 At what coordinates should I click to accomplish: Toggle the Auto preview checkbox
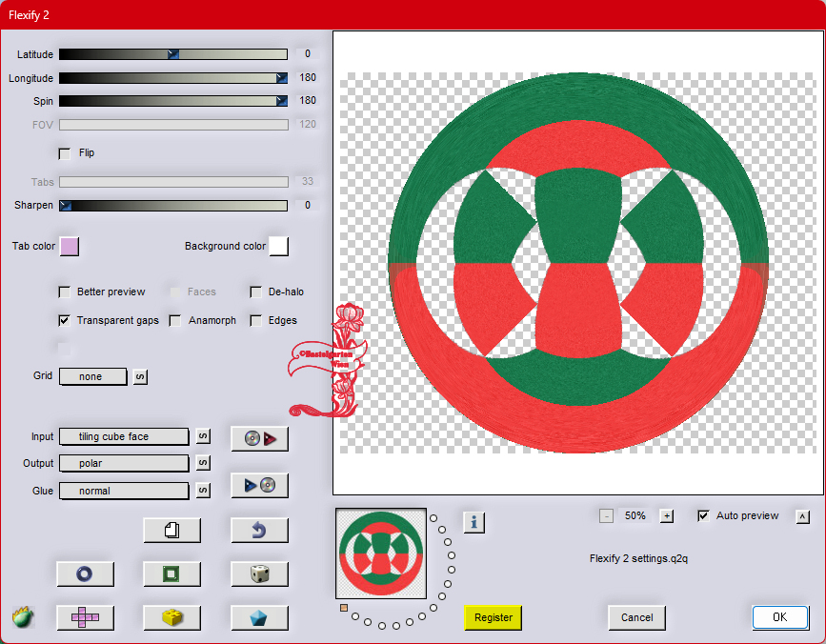[704, 516]
